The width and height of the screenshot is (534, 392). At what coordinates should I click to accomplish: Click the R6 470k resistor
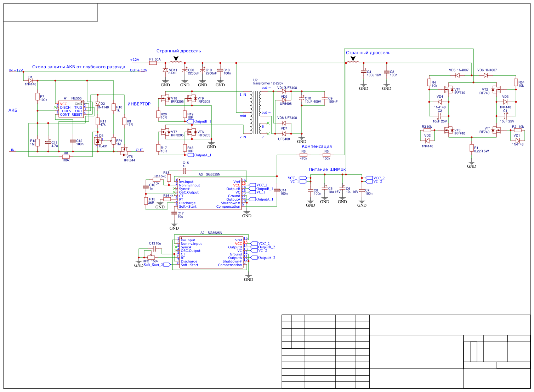(303, 155)
